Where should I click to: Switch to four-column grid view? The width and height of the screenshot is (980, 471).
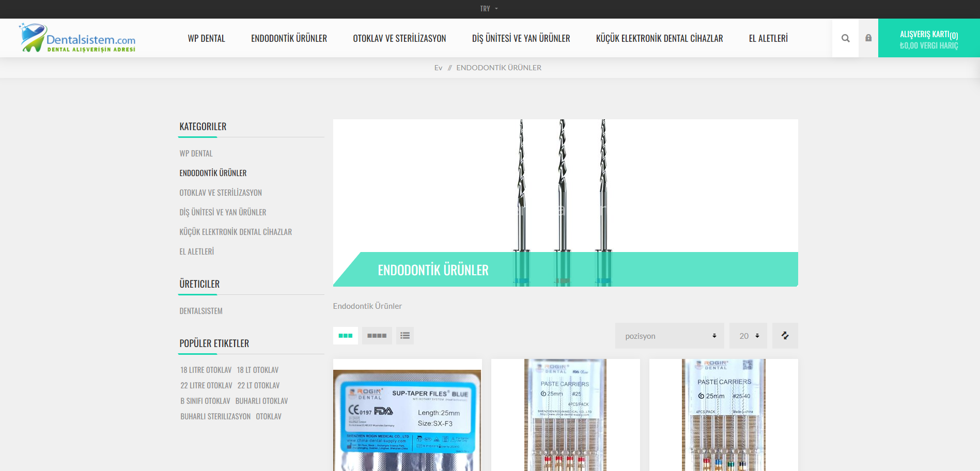(x=377, y=336)
